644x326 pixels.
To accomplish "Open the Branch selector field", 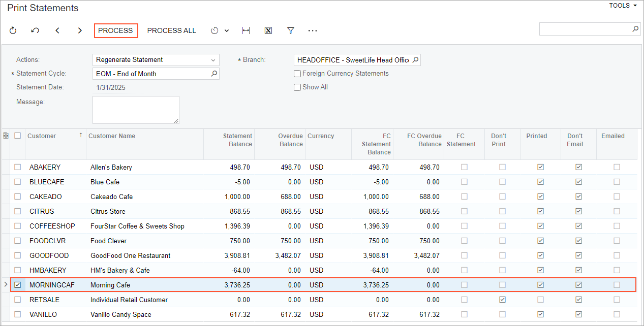I will click(x=353, y=60).
